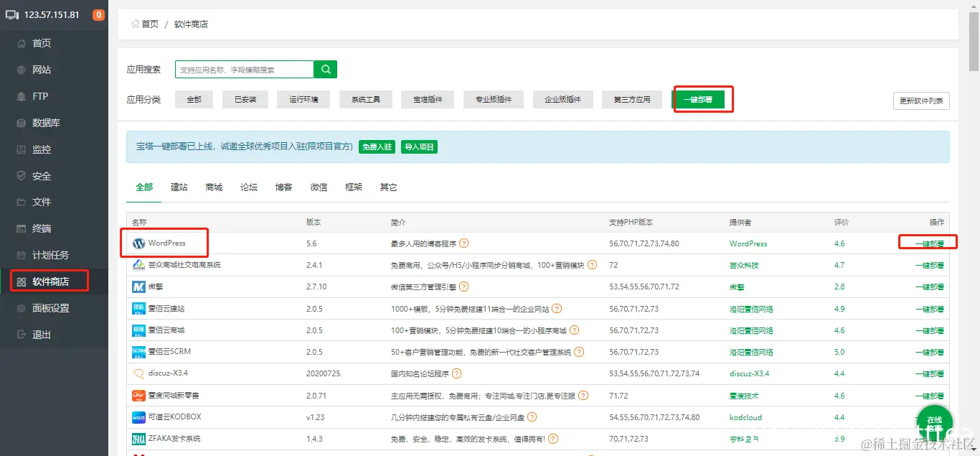The image size is (980, 456).
Task: Click the orange notification badge 0
Action: pyautogui.click(x=98, y=15)
